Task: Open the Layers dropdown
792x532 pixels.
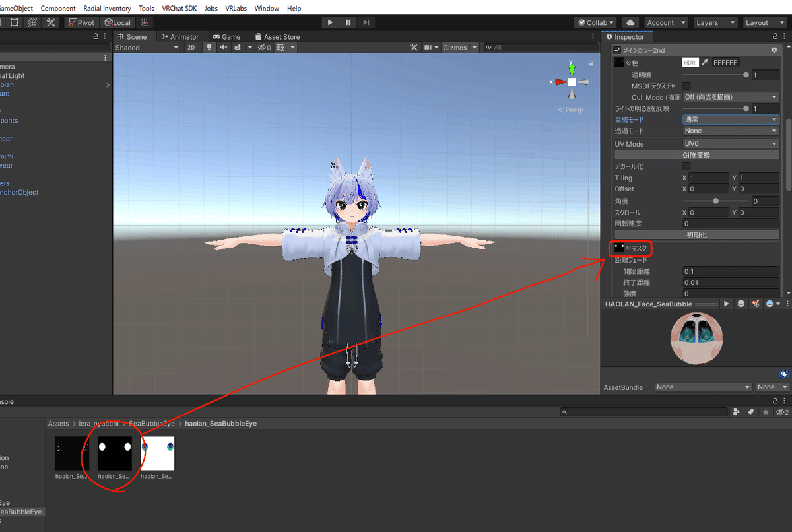Action: point(715,22)
